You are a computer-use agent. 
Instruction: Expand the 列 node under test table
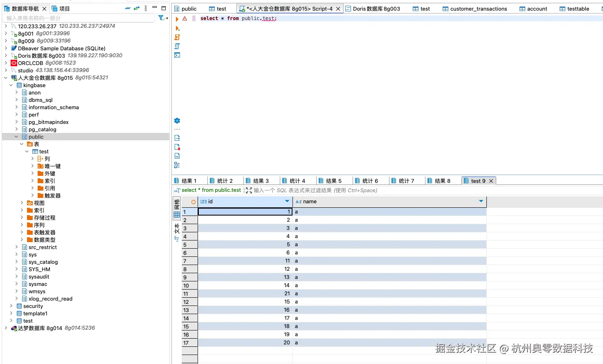click(32, 159)
